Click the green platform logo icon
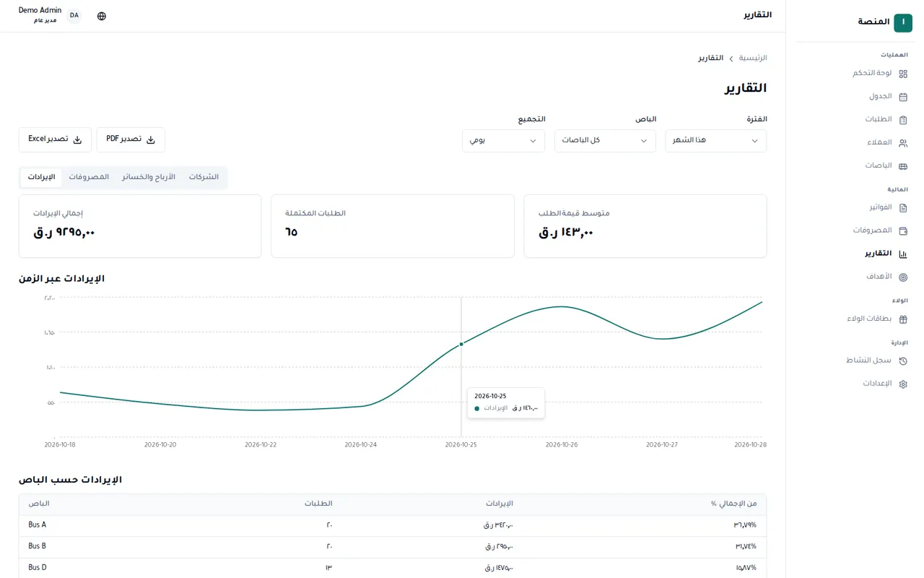Image resolution: width=924 pixels, height=578 pixels. [903, 22]
